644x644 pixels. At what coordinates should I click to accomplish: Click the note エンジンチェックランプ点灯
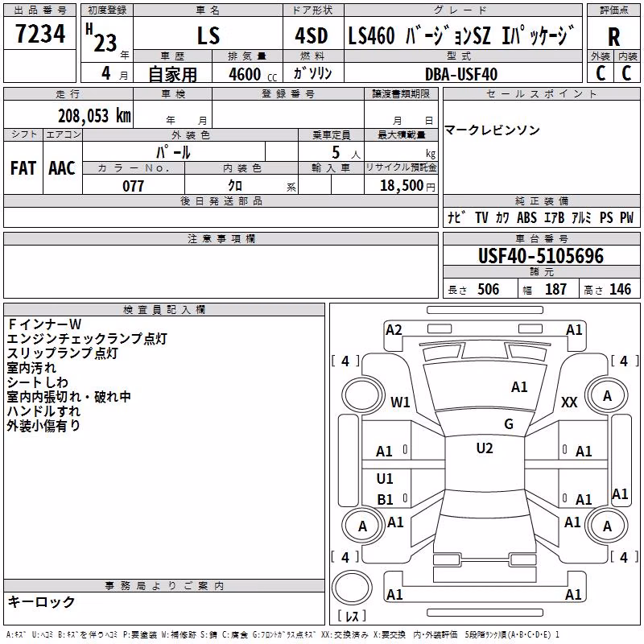(87, 339)
